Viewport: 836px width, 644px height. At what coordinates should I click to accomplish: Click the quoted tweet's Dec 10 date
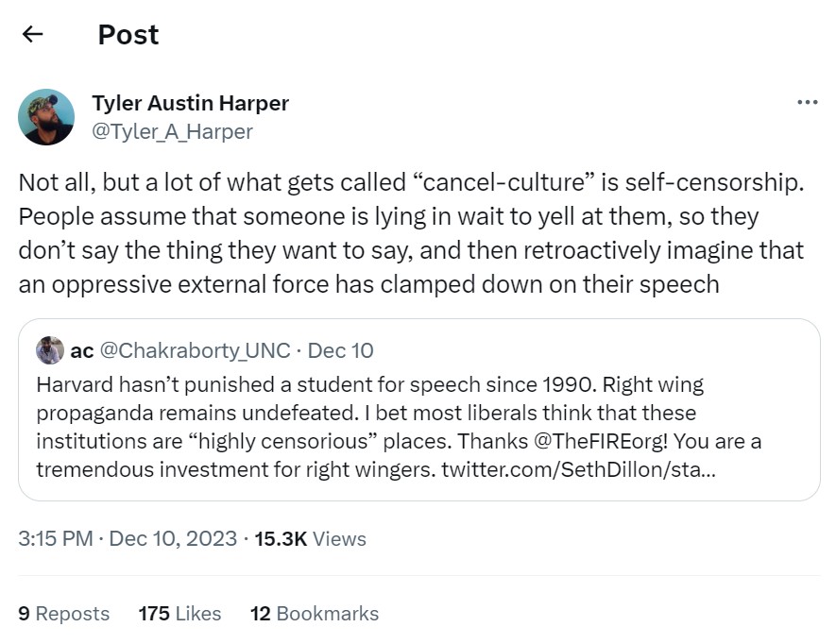pyautogui.click(x=341, y=350)
